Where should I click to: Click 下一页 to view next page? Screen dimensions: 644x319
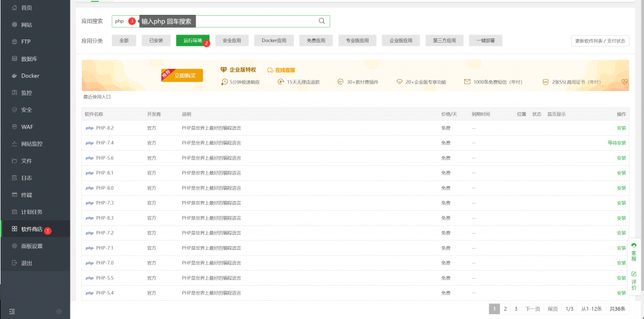pos(532,309)
